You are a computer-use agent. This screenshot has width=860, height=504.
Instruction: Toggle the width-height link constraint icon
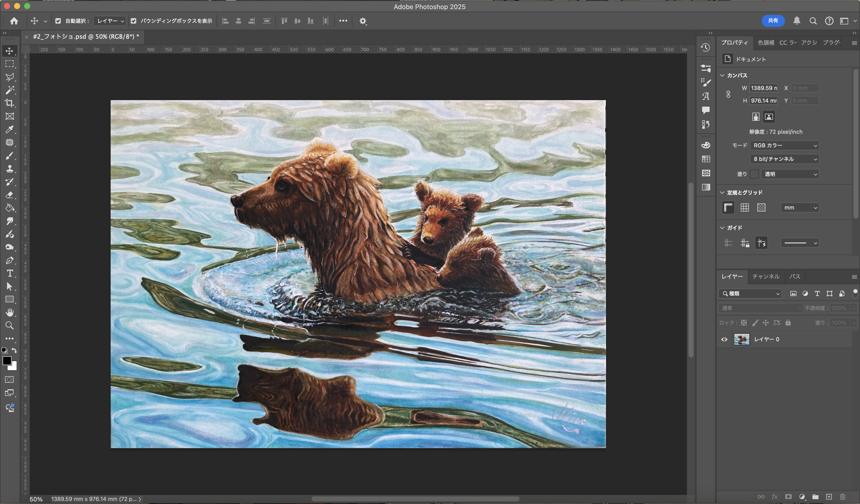point(728,94)
